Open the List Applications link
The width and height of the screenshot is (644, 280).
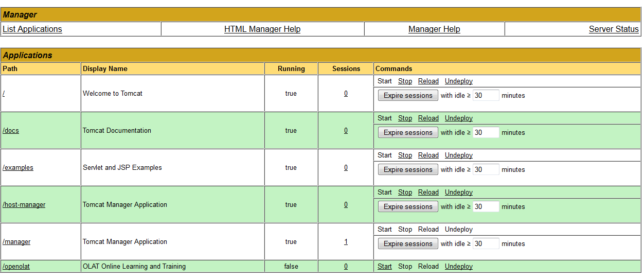pos(32,29)
